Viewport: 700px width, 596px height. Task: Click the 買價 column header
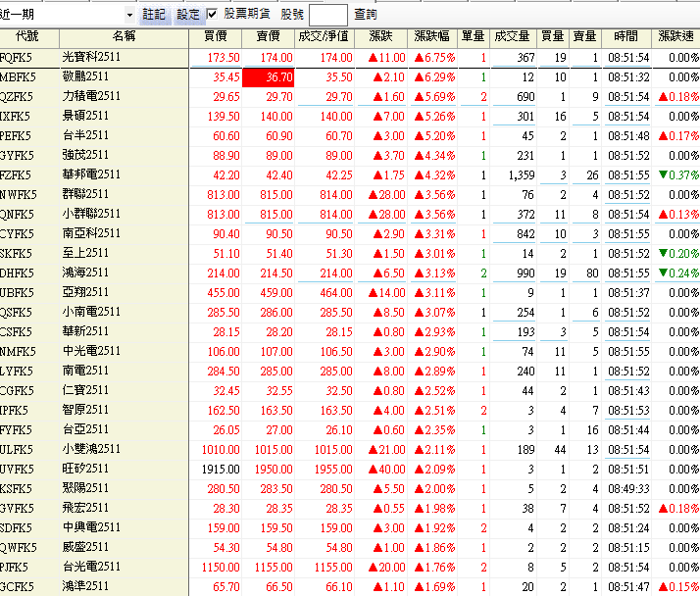click(215, 36)
